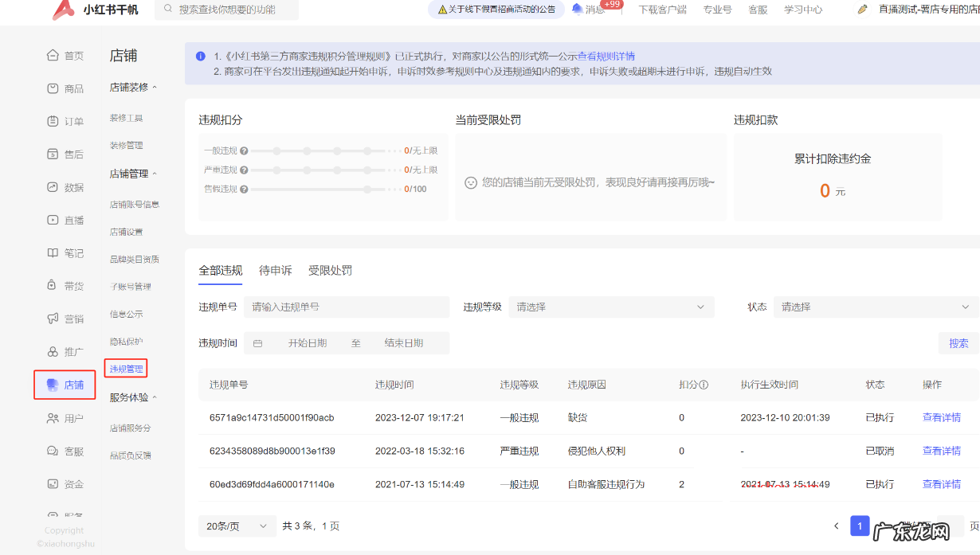Open the 数据 data chart icon
980x555 pixels.
point(53,187)
